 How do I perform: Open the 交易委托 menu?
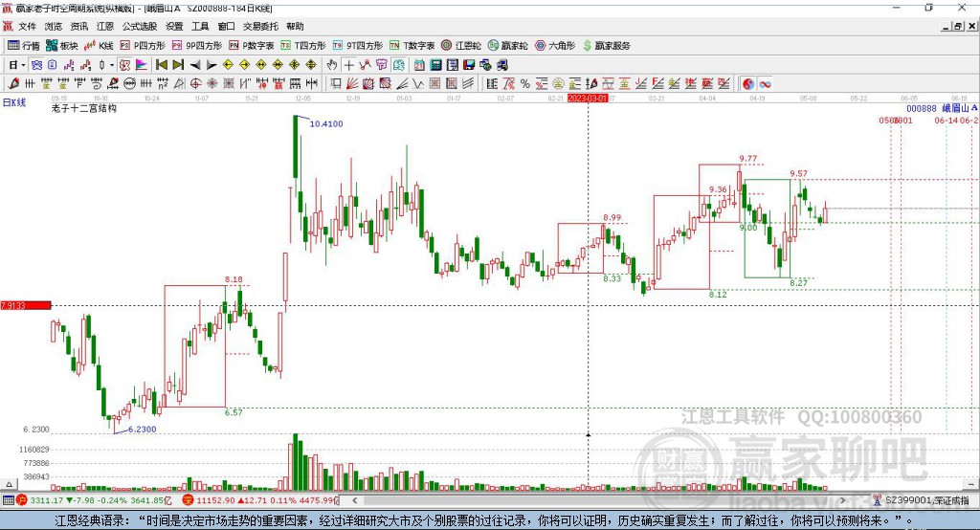click(260, 26)
